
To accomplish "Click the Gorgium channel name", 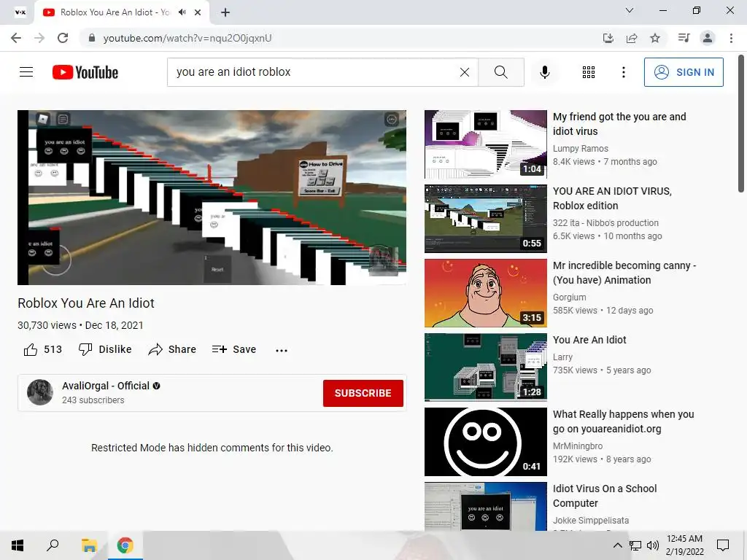I will [569, 297].
